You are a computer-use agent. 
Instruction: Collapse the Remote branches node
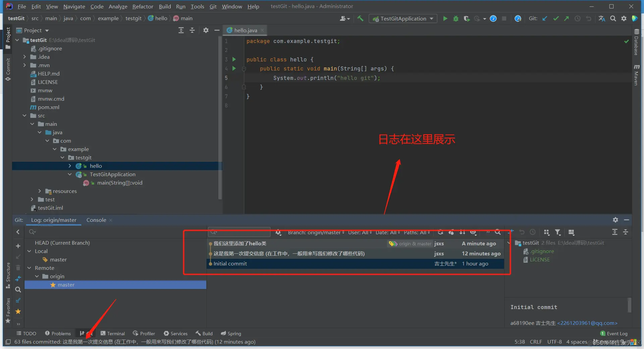coord(29,268)
